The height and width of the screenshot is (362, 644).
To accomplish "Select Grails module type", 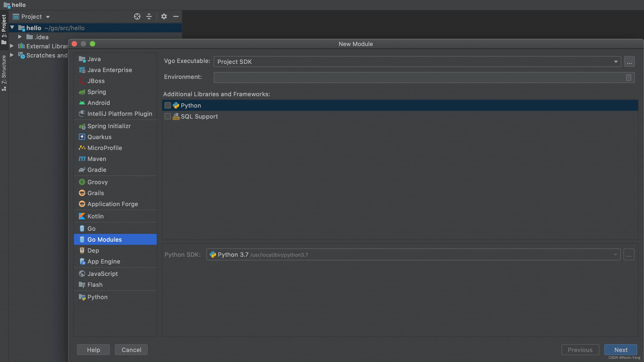I will pos(115,193).
